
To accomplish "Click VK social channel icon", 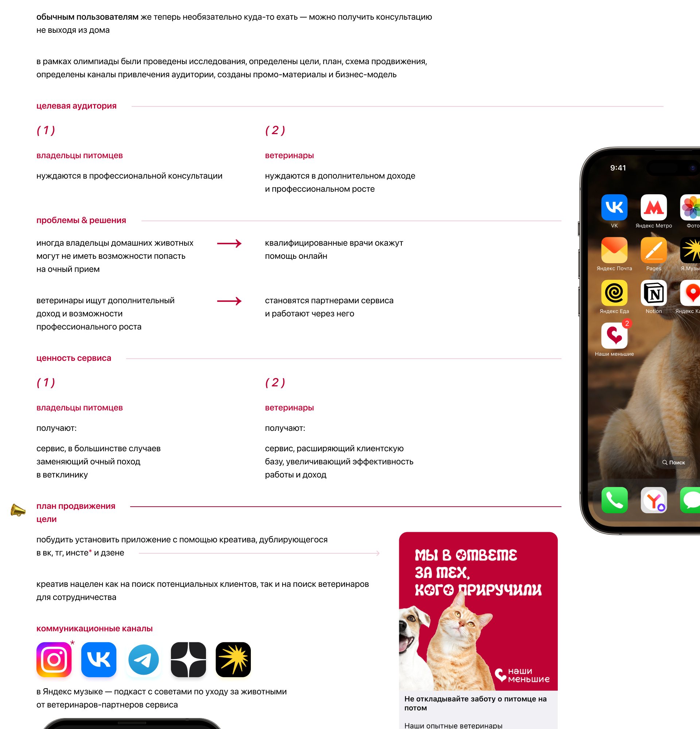I will pos(98,659).
